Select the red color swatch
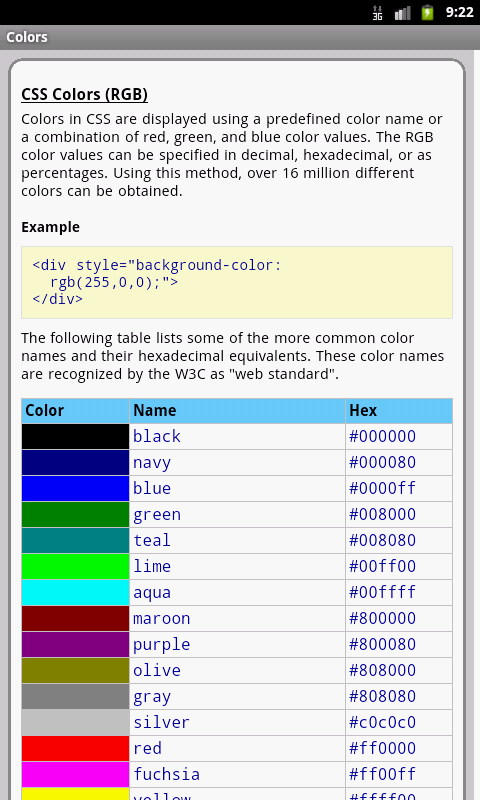The height and width of the screenshot is (800, 480). pos(75,748)
